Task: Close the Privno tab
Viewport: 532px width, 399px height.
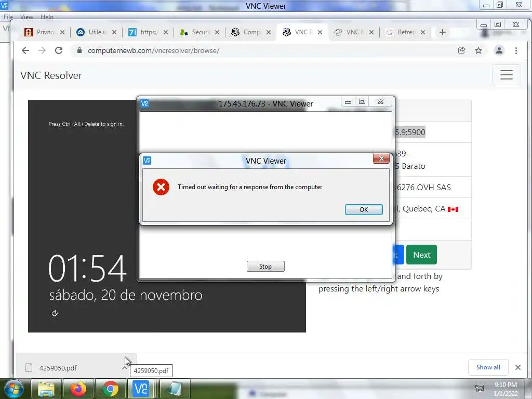Action: point(62,32)
